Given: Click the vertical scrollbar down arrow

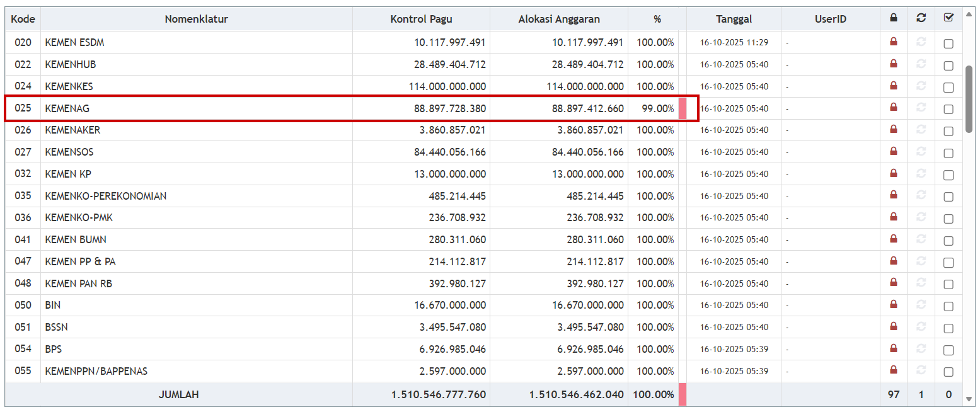Looking at the screenshot, I should [969, 398].
